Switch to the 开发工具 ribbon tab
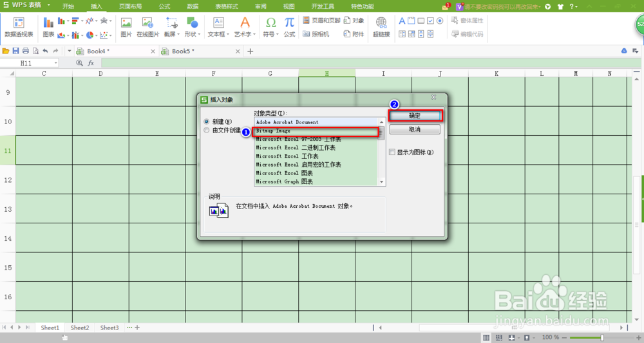Viewport: 644px width, 343px height. [323, 6]
